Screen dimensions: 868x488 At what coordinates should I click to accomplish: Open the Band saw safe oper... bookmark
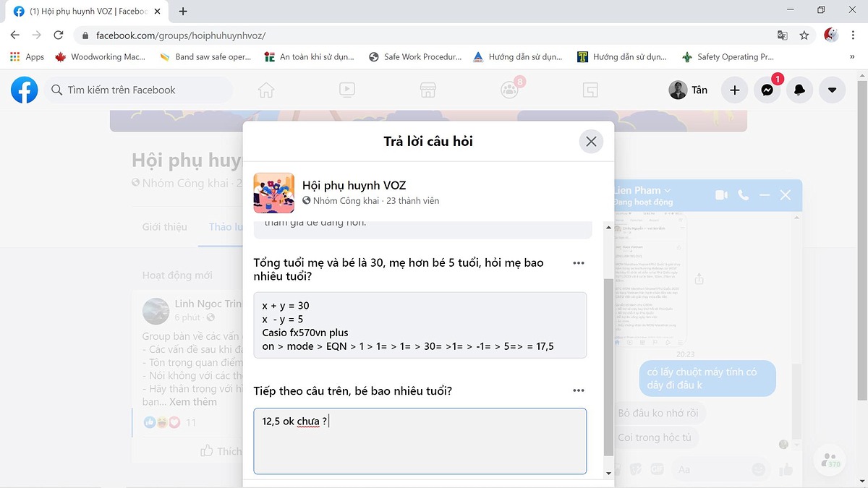click(x=205, y=56)
